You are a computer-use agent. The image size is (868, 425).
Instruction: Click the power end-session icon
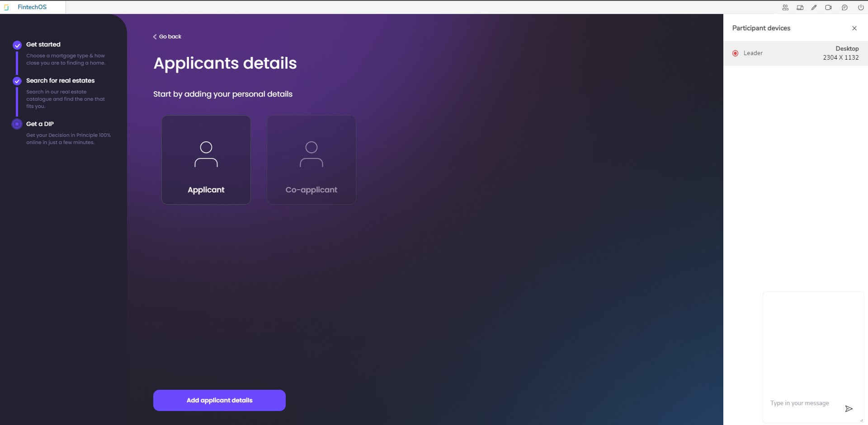pos(861,7)
